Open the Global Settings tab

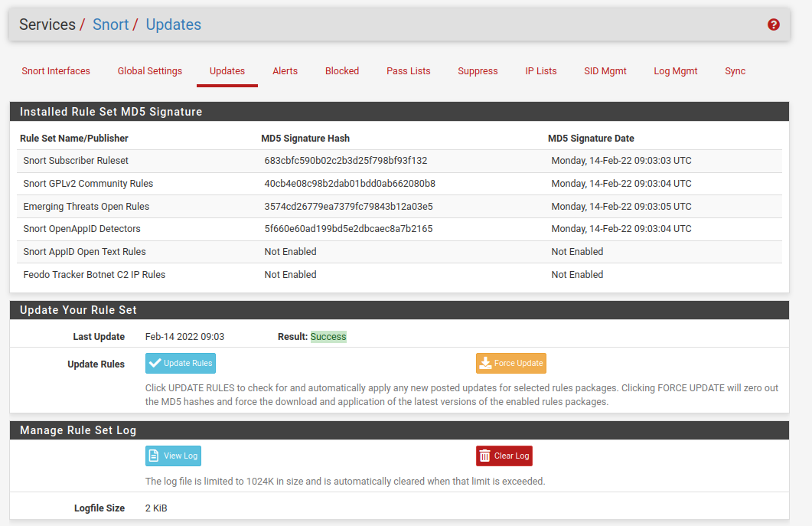click(x=149, y=70)
